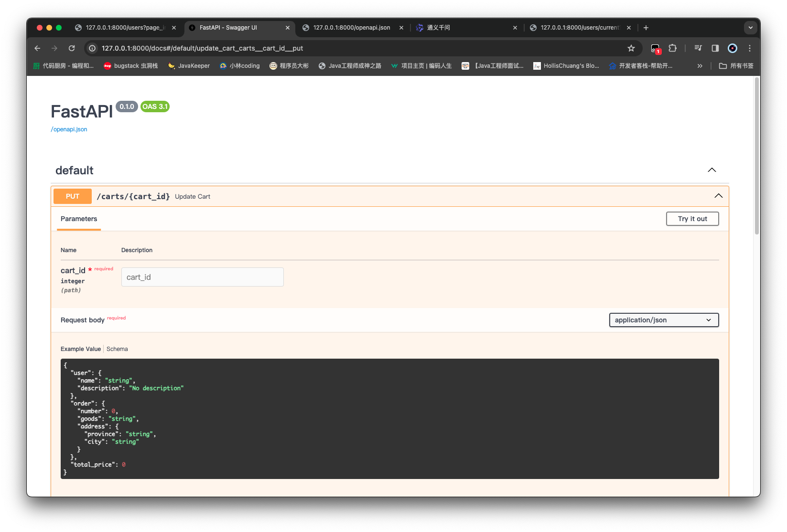Close the users?page tab
The height and width of the screenshot is (532, 787).
click(174, 28)
